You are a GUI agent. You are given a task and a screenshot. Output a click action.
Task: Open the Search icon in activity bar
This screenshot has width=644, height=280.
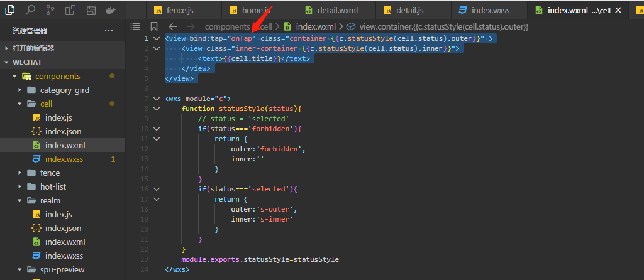pos(30,10)
